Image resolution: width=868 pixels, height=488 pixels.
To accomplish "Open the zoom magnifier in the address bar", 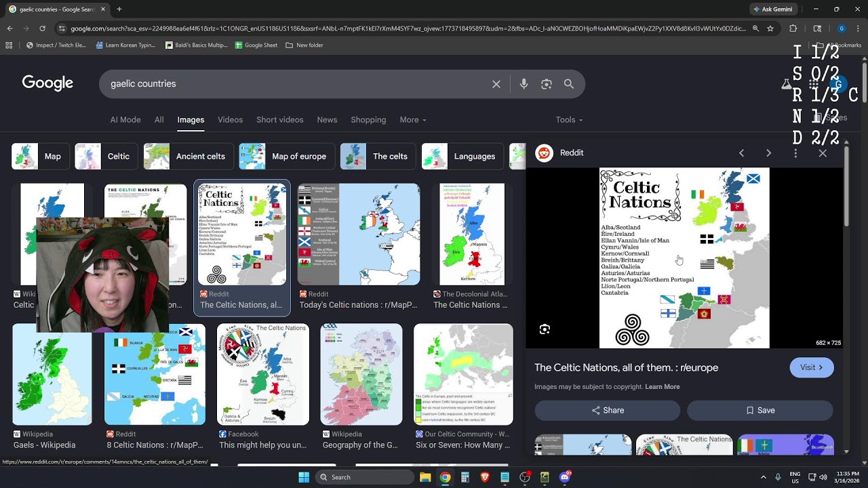I will tap(755, 28).
